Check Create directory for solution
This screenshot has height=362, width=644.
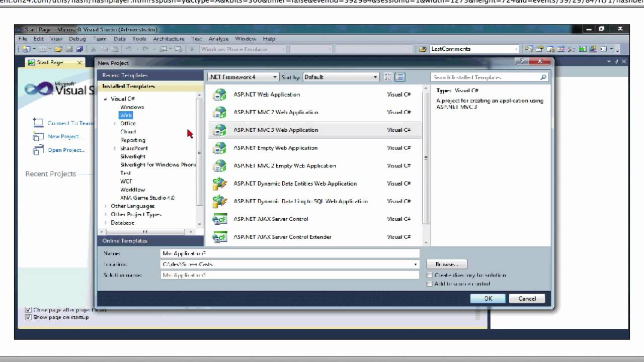tap(429, 275)
